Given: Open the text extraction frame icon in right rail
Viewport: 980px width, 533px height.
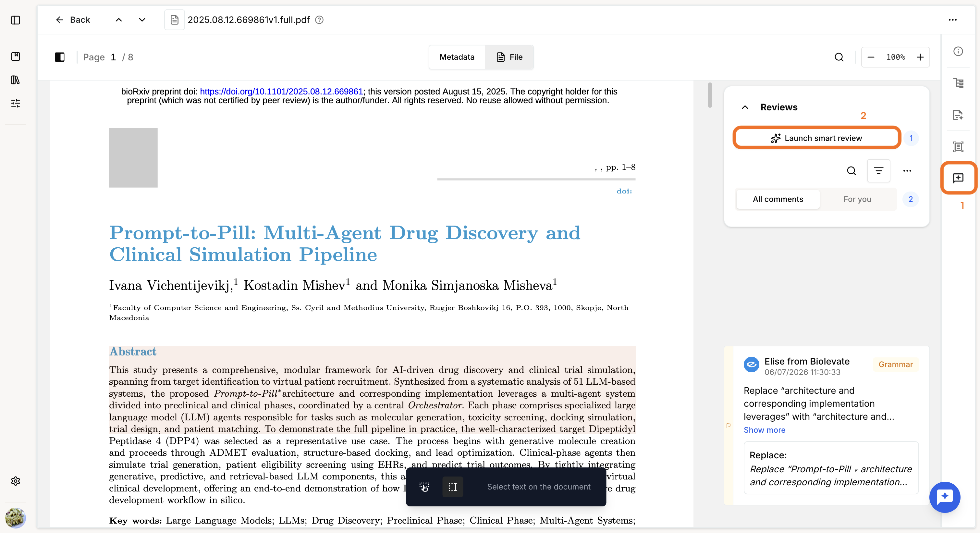Looking at the screenshot, I should 958,146.
